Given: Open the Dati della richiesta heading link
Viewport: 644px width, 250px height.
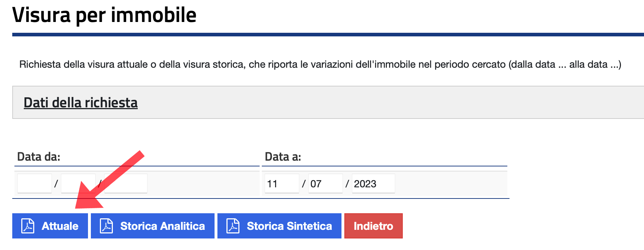Looking at the screenshot, I should click(x=81, y=103).
